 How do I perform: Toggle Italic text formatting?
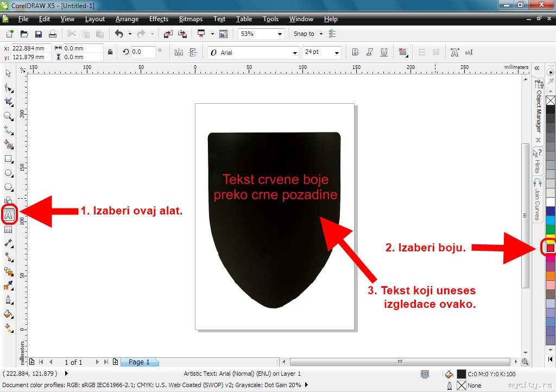pos(370,52)
